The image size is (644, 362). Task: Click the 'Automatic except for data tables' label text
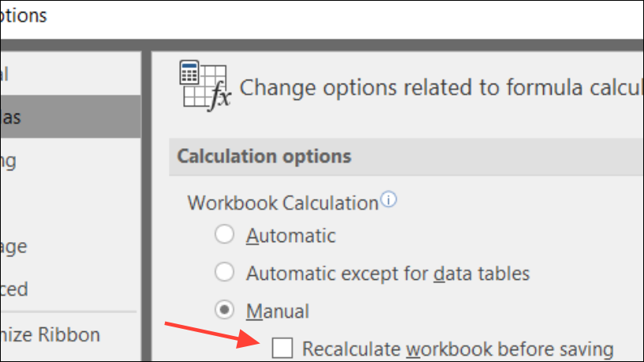[x=388, y=274]
